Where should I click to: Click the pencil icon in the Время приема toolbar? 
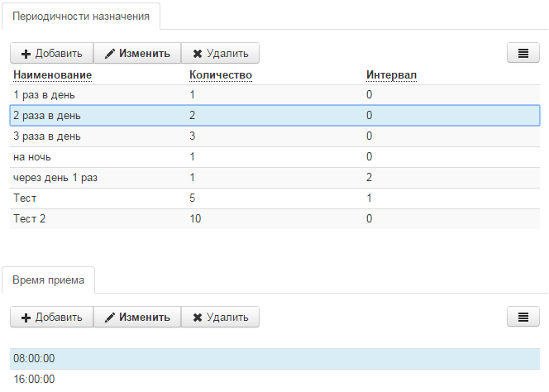(110, 318)
